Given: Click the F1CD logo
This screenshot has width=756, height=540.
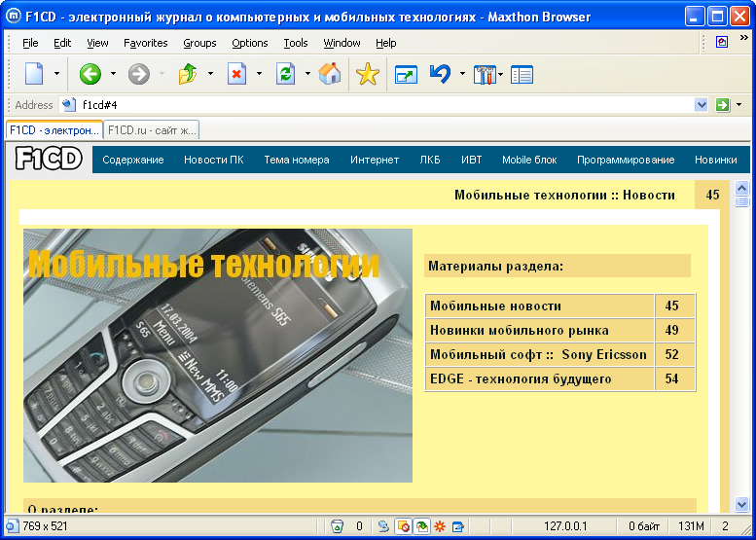Looking at the screenshot, I should (49, 159).
